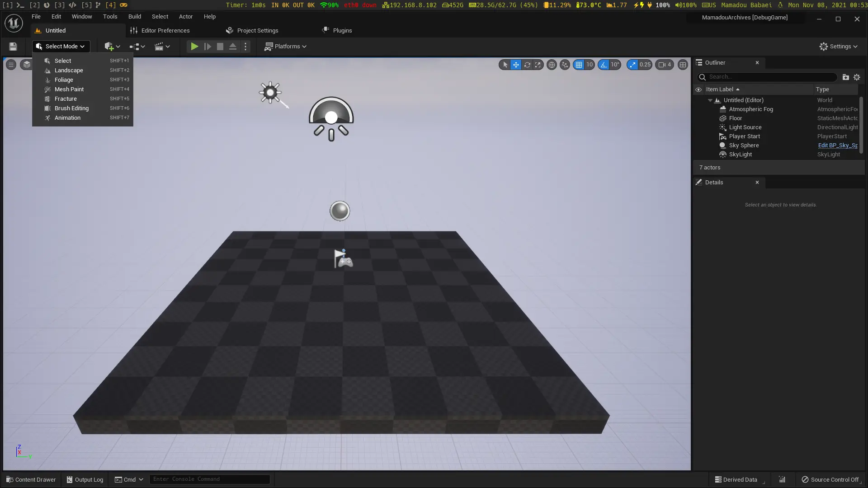Open the camera speed 4 setting
868x488 pixels.
(665, 65)
